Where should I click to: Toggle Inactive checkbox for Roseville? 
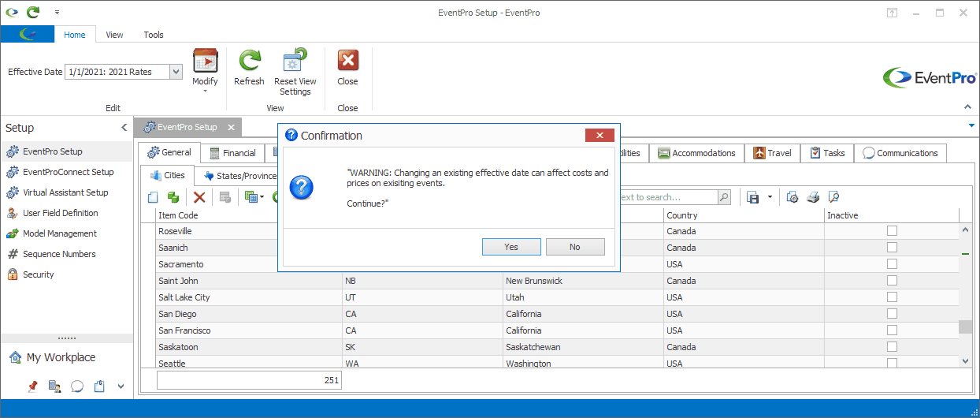[x=892, y=231]
